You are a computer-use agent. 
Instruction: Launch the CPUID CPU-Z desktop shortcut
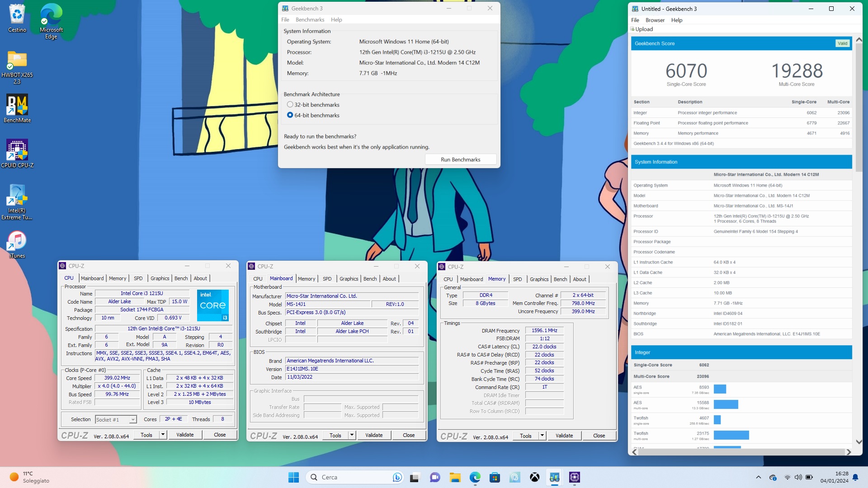tap(17, 154)
